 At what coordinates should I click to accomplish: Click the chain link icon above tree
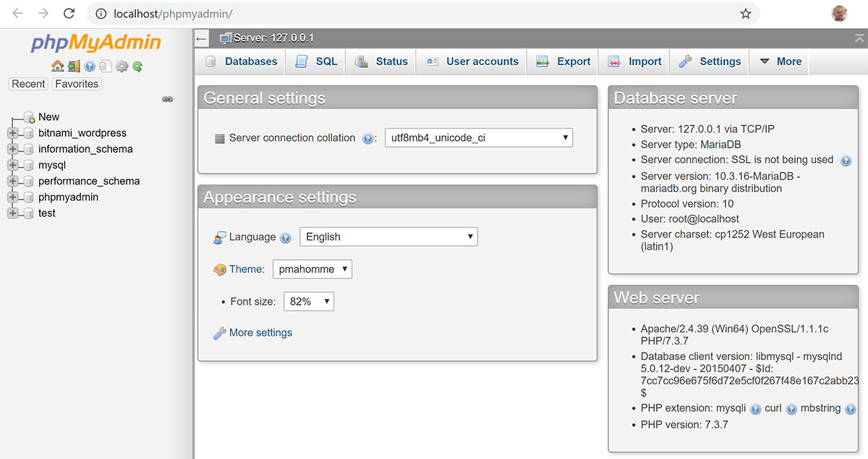coord(168,99)
